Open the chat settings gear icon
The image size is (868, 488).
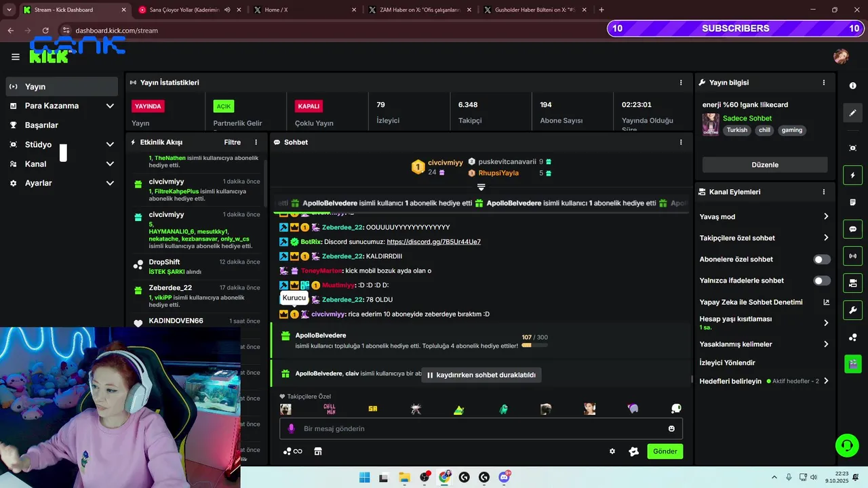pyautogui.click(x=612, y=451)
